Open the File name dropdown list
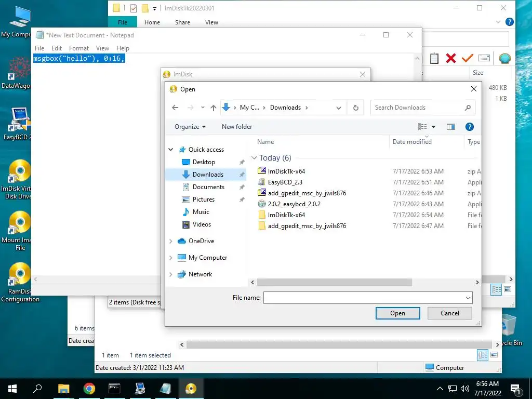The width and height of the screenshot is (532, 399). coord(468,298)
